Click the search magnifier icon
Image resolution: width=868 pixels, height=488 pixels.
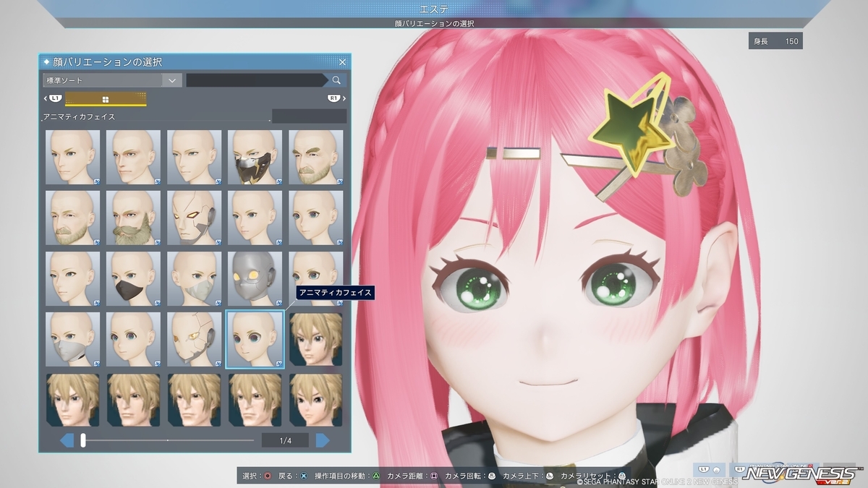tap(337, 80)
